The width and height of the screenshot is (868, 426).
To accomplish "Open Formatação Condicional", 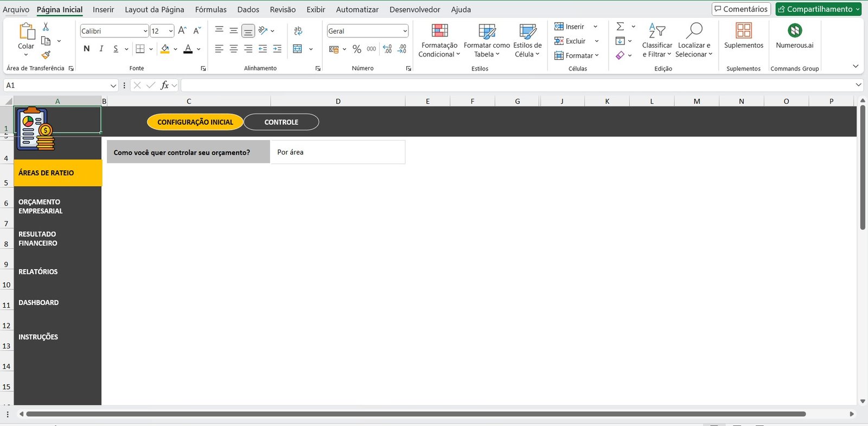I will click(439, 41).
